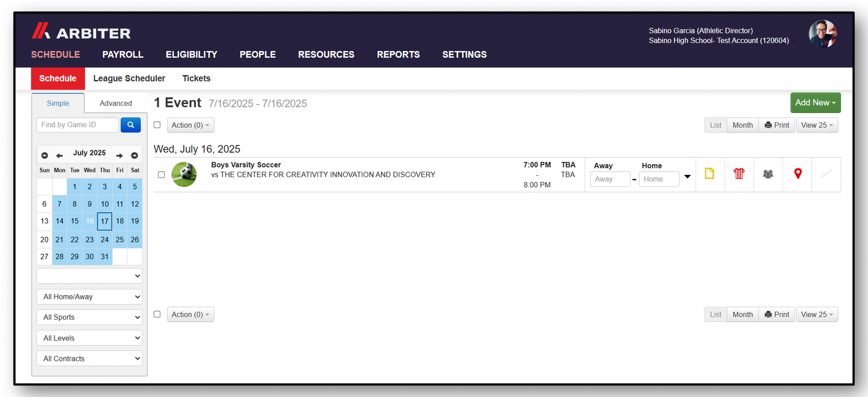Viewport: 868px width, 397px height.
Task: Select July 6 in the calendar
Action: 44,204
